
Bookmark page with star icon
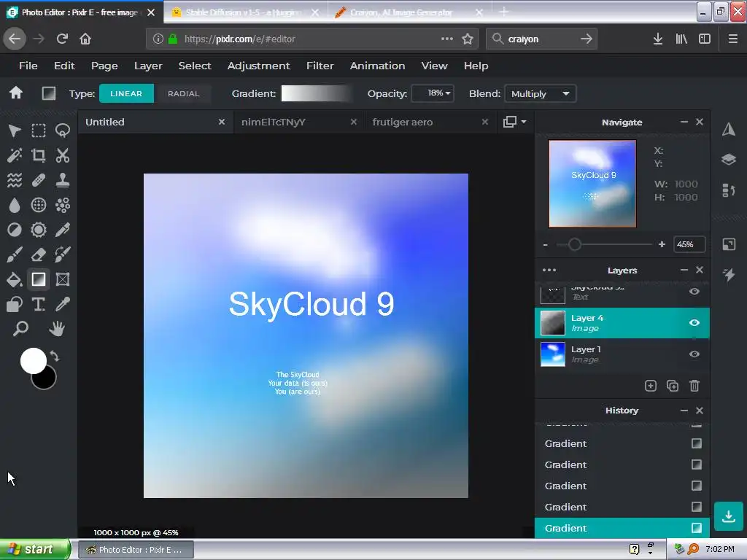tap(468, 39)
